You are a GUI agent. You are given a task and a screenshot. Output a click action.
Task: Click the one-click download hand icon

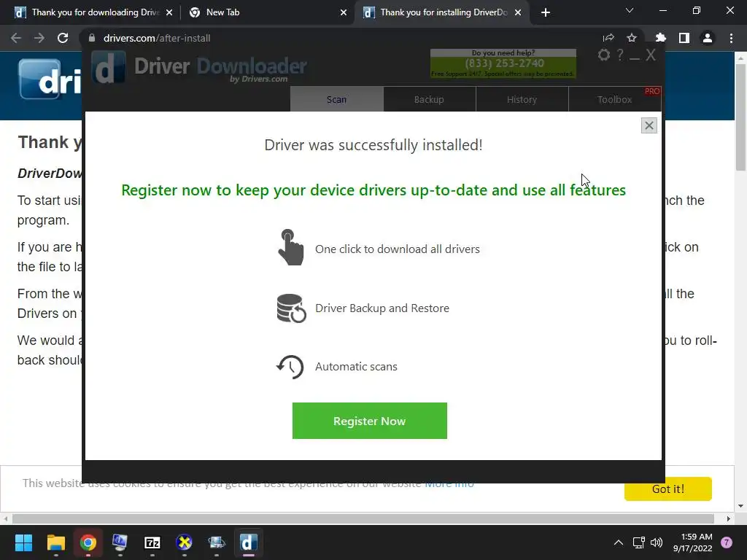coord(290,248)
